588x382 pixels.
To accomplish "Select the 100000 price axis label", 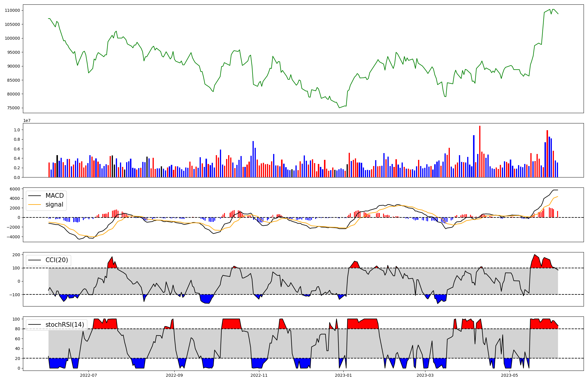I will tap(12, 38).
